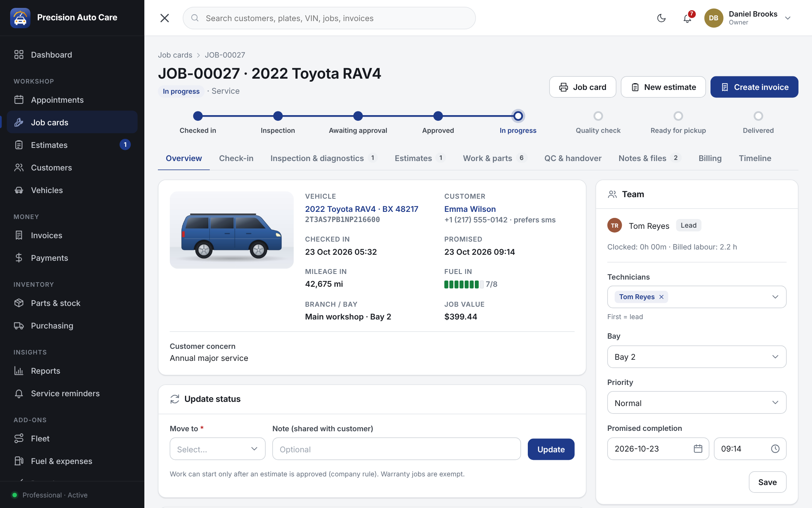812x508 pixels.
Task: Open Dashboard in the sidebar
Action: pos(72,55)
